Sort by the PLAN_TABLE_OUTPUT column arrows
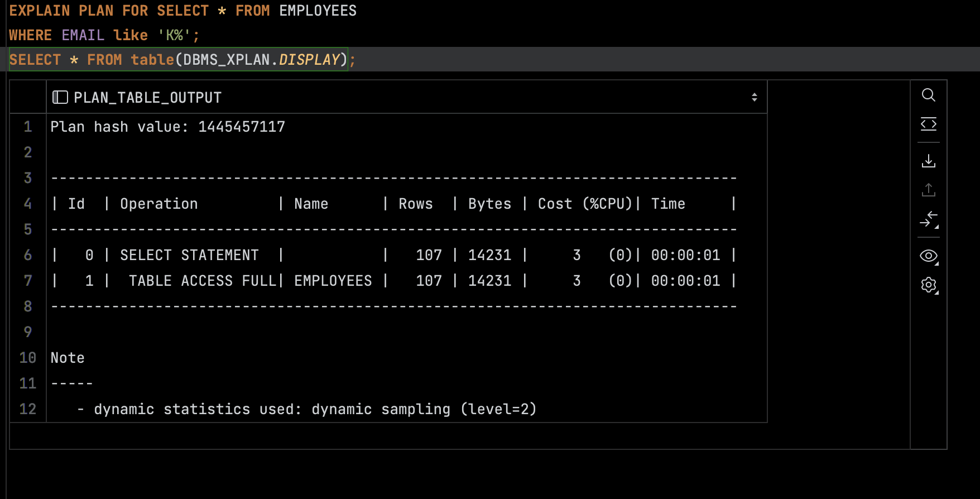 [754, 98]
